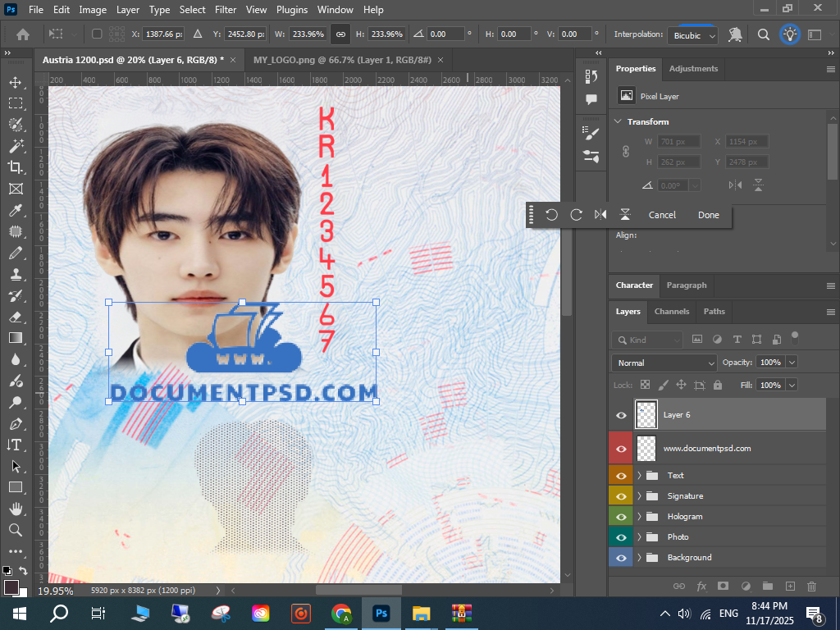Expand the Signature layer group
This screenshot has height=630, width=840.
point(639,496)
